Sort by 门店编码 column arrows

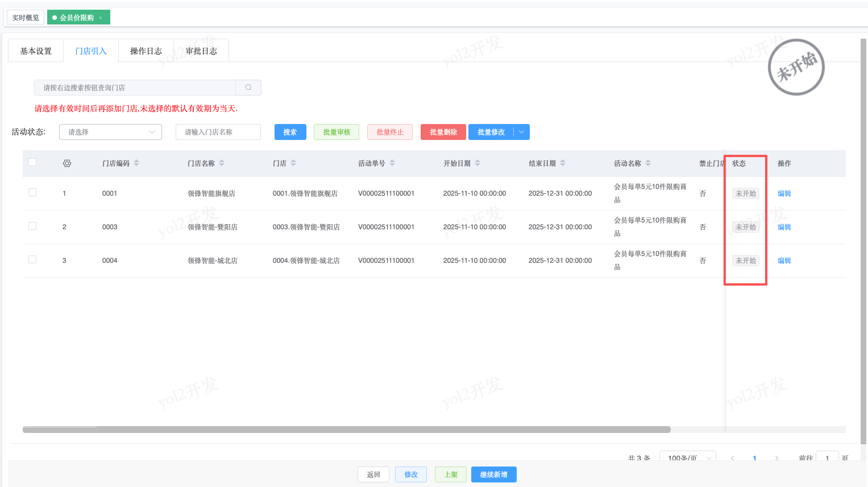pyautogui.click(x=136, y=163)
